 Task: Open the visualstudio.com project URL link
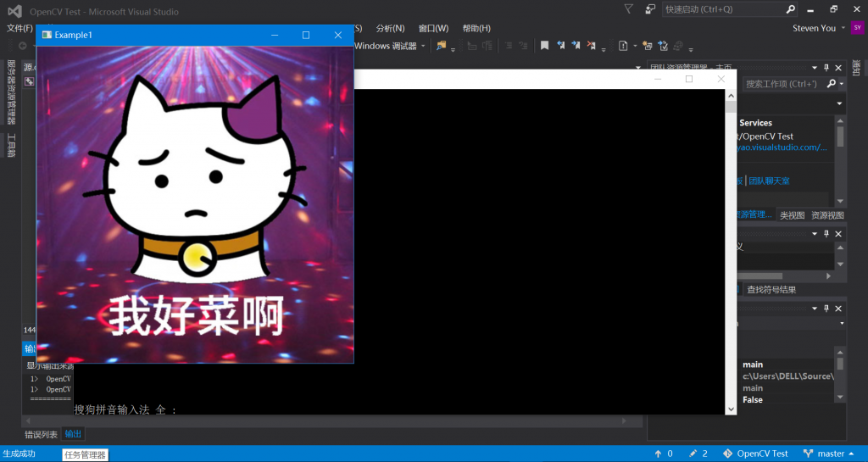782,148
